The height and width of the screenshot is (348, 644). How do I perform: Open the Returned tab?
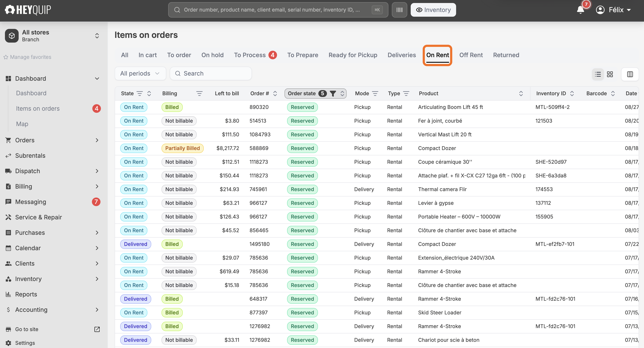(506, 55)
